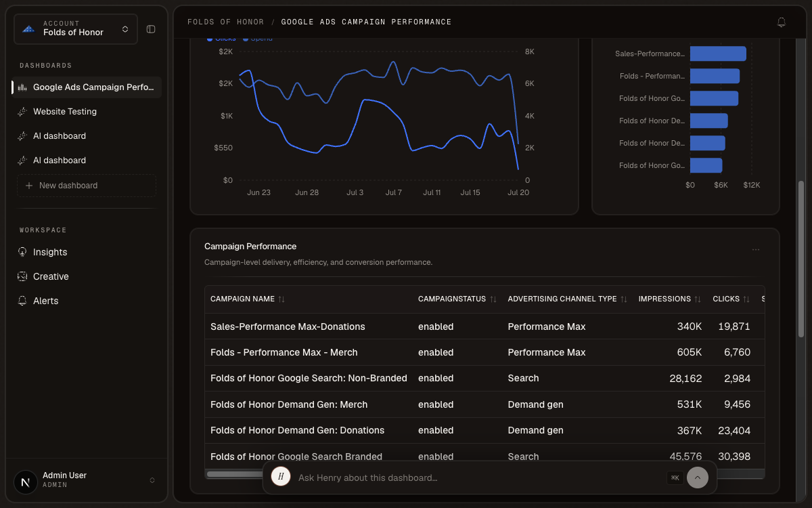Open Campaign Performance card options menu

coord(756,249)
